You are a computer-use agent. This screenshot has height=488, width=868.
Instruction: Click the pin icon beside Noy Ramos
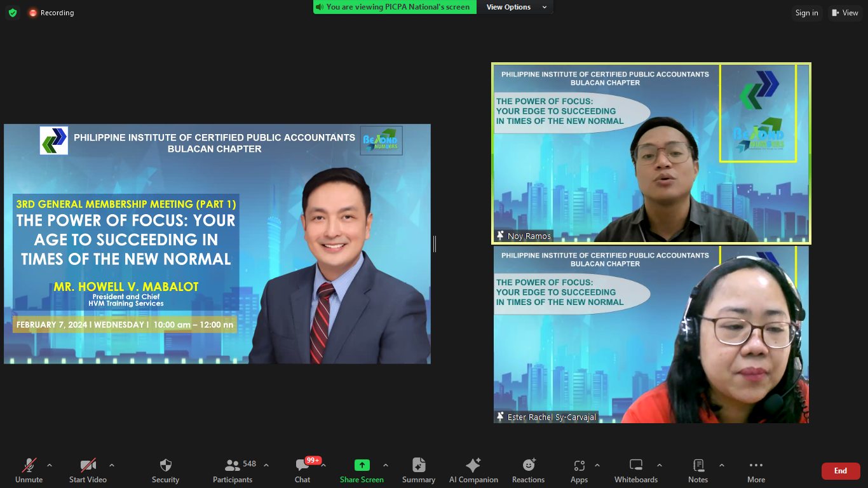coord(500,236)
